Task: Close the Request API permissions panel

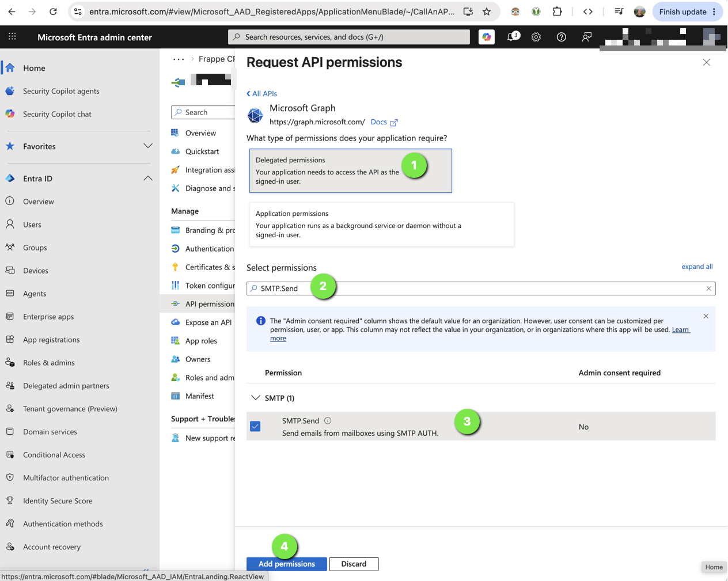Action: point(707,62)
